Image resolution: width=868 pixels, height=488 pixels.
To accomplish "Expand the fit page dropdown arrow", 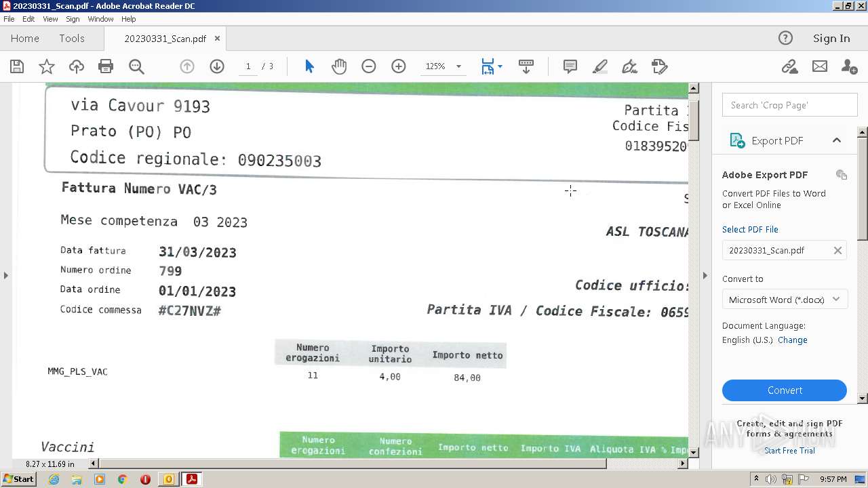I will (500, 66).
